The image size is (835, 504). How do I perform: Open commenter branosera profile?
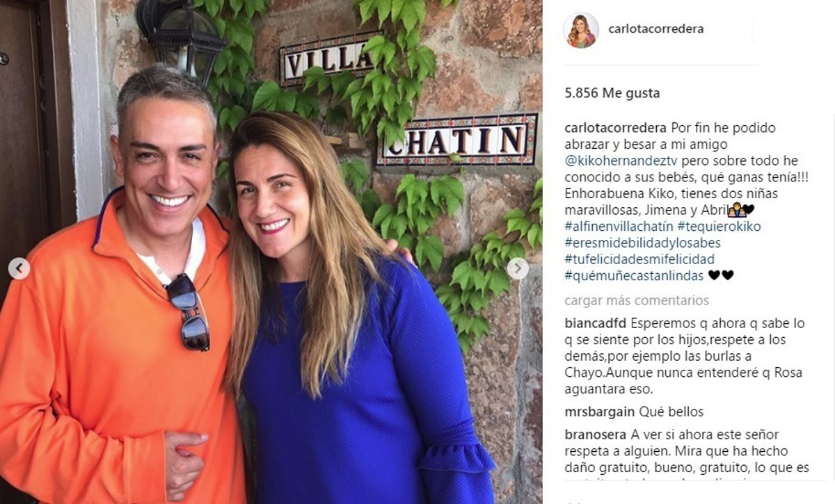596,434
